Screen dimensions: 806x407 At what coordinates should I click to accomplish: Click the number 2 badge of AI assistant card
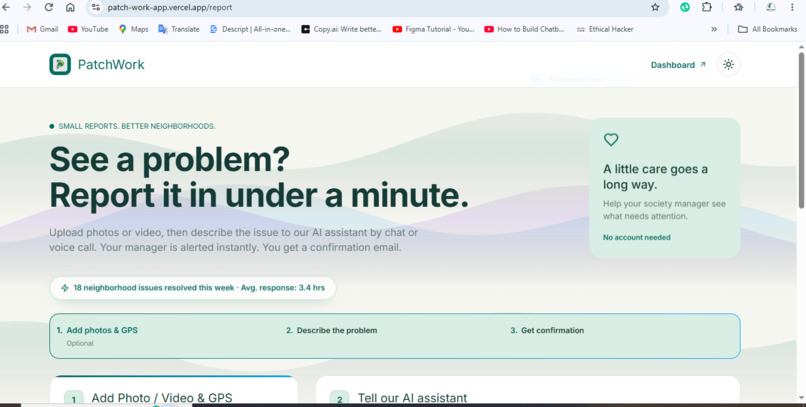pyautogui.click(x=339, y=399)
